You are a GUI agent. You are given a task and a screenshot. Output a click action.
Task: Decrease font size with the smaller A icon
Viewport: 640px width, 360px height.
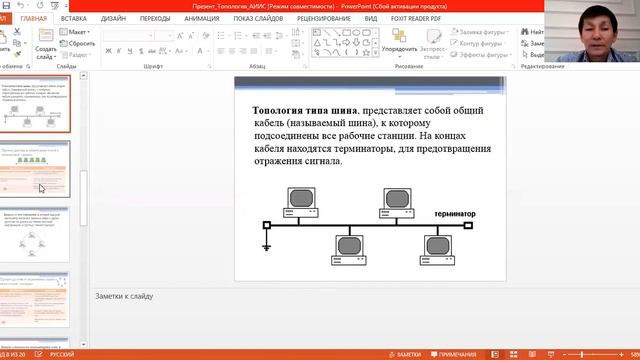click(190, 36)
